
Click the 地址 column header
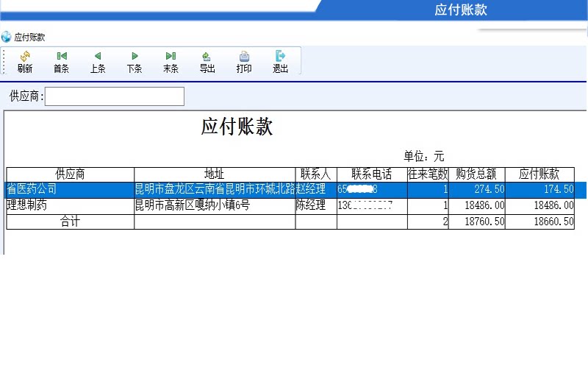(x=215, y=174)
